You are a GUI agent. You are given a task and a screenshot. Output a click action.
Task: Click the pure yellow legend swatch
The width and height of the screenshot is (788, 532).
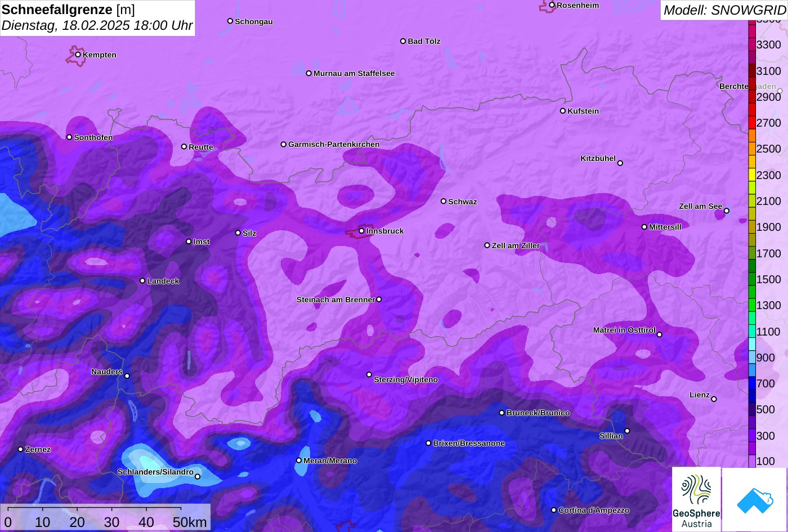point(752,175)
